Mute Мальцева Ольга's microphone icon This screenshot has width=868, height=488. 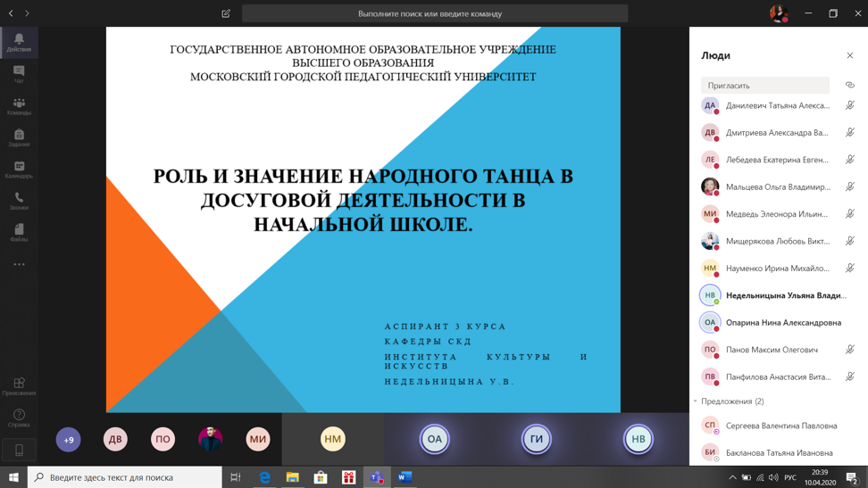pos(850,186)
